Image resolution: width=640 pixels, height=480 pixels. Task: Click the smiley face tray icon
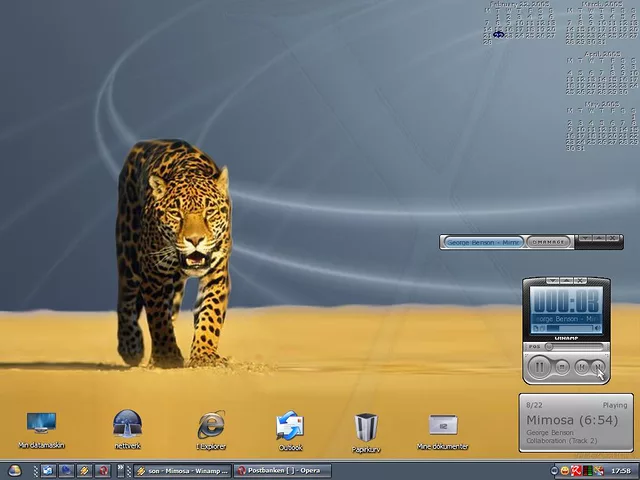pos(566,470)
